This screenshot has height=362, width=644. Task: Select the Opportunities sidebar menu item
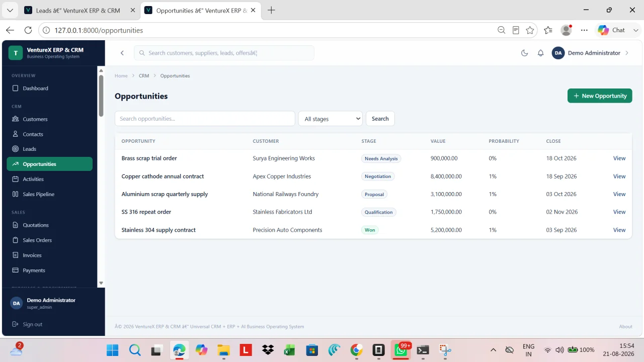(50, 164)
